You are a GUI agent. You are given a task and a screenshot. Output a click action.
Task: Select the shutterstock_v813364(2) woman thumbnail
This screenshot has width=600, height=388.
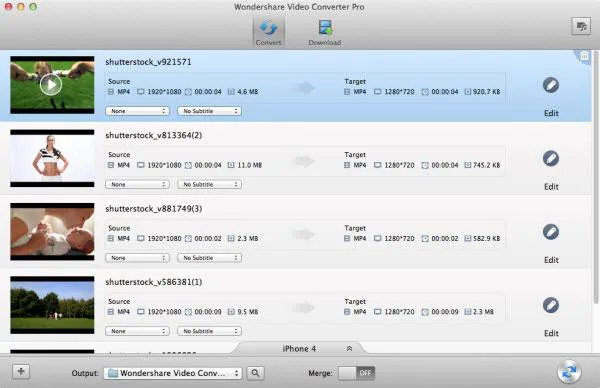tap(52, 158)
